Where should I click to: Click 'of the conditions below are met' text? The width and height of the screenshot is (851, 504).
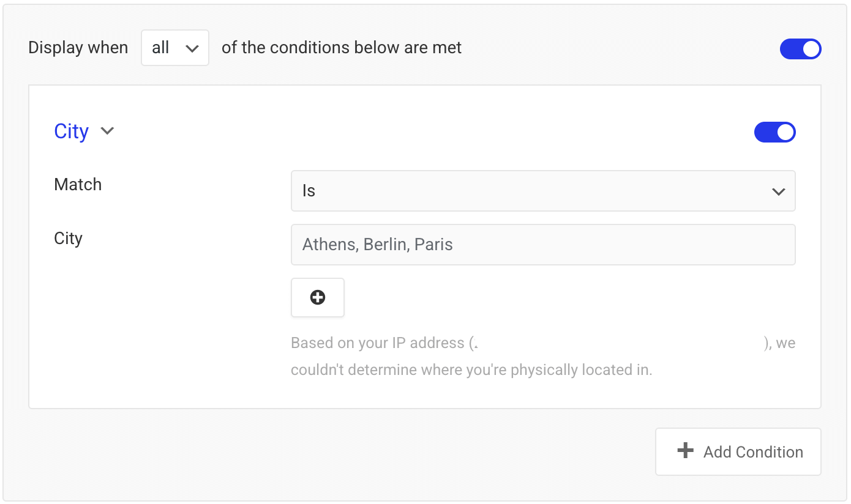tap(342, 48)
